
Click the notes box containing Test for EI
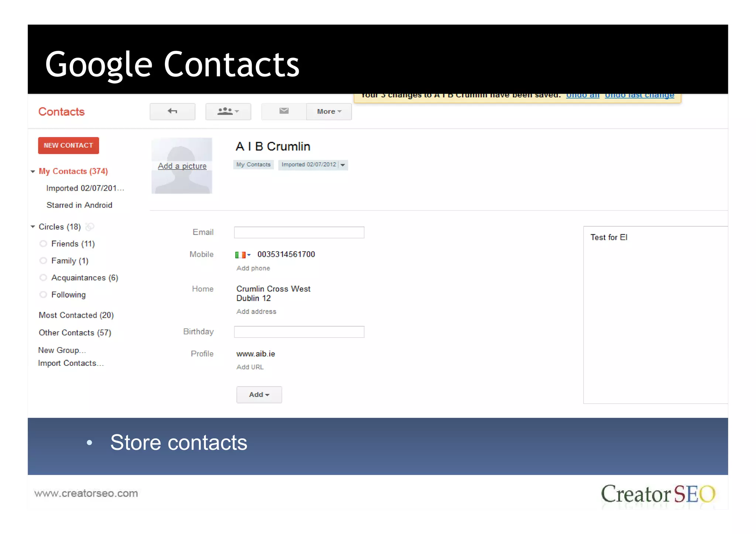pyautogui.click(x=656, y=315)
